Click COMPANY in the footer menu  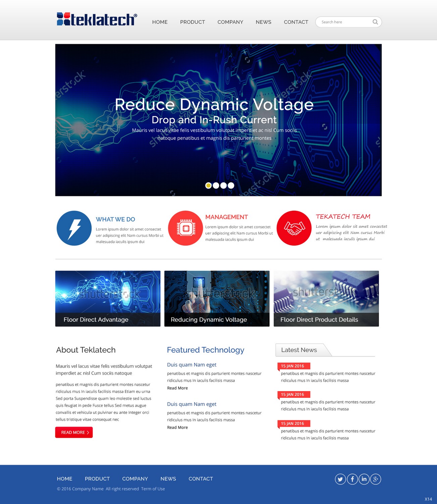tap(135, 479)
